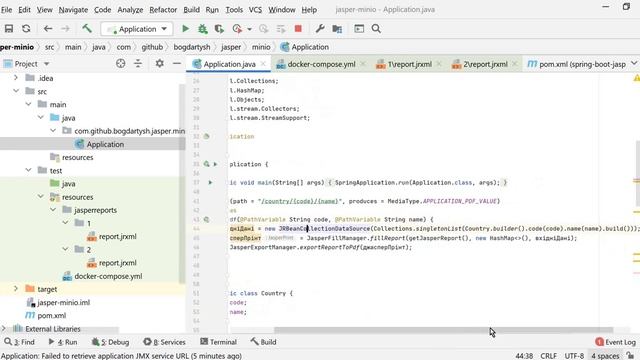Open Settings via wrench icon
This screenshot has width=640, height=360.
point(320,29)
